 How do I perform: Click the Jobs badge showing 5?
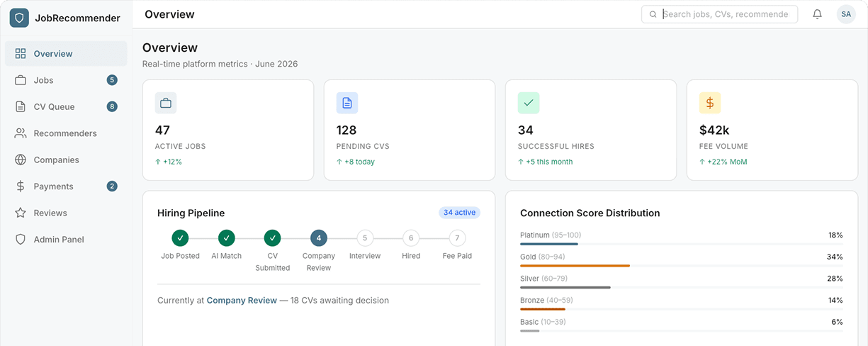pyautogui.click(x=112, y=80)
